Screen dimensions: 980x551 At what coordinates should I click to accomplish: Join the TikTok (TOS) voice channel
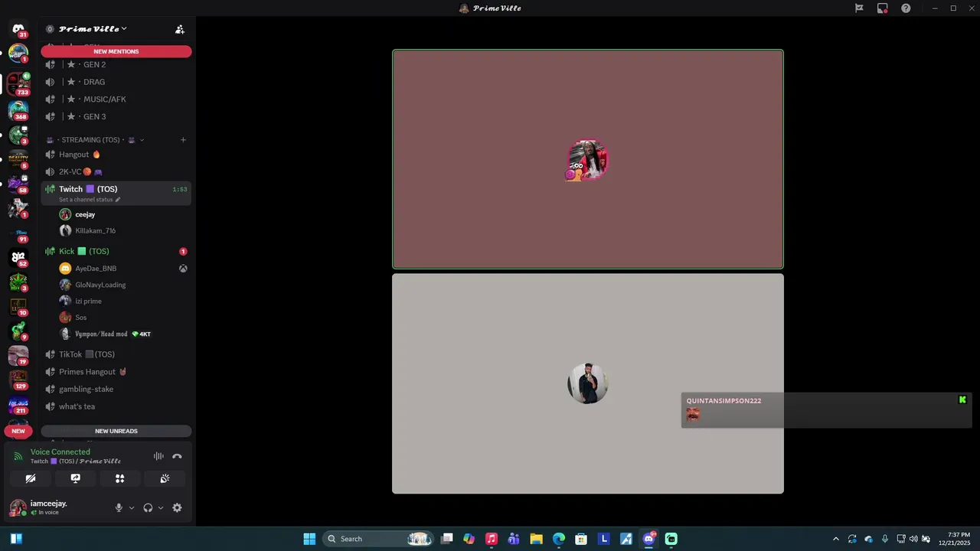(116, 354)
